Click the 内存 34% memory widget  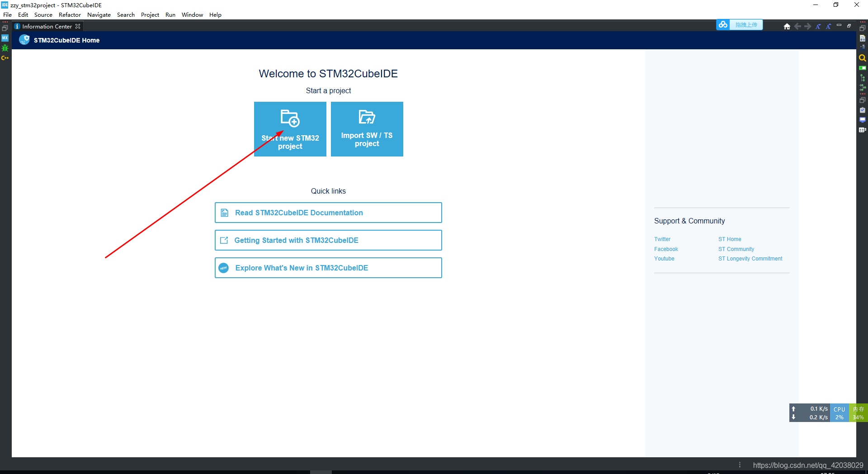858,413
